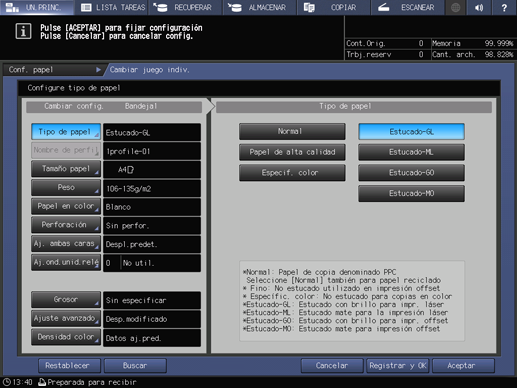Viewport: 517px width, 388px height.
Task: Click the Cancelar button
Action: click(x=332, y=366)
